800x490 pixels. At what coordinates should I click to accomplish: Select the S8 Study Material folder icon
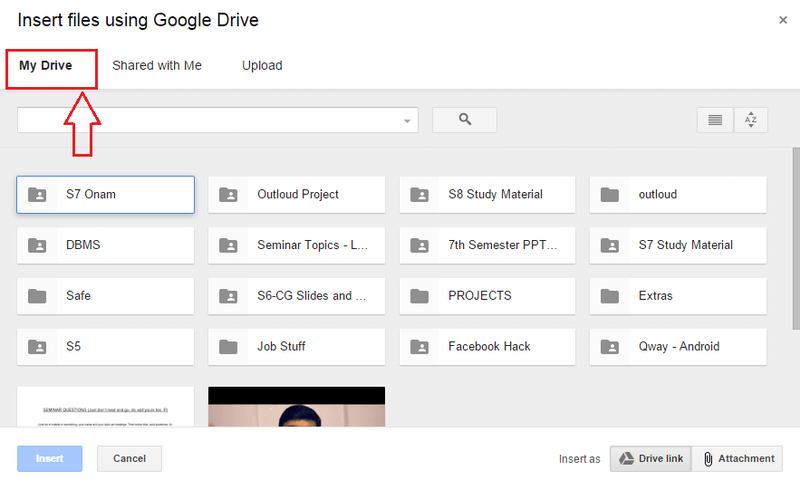click(x=419, y=194)
